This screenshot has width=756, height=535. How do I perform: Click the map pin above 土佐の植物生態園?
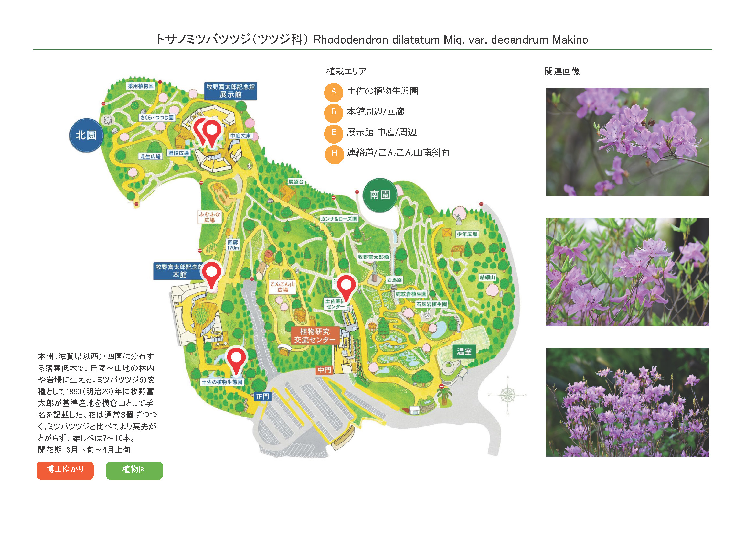(236, 359)
